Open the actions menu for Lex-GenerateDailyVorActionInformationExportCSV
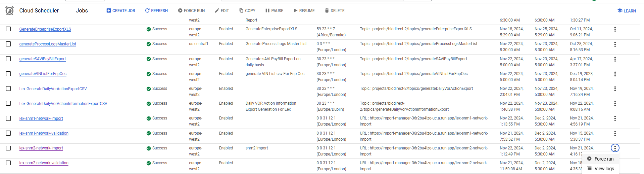The image size is (644, 174). 615,104
